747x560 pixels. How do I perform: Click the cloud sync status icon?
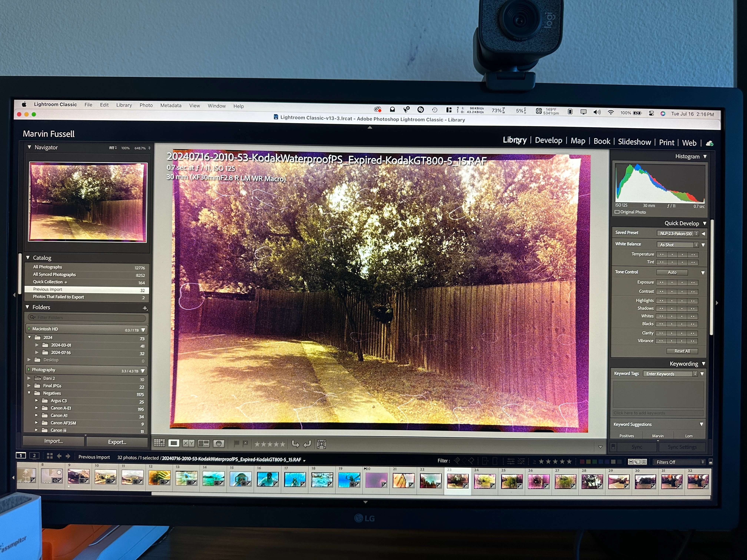(710, 144)
